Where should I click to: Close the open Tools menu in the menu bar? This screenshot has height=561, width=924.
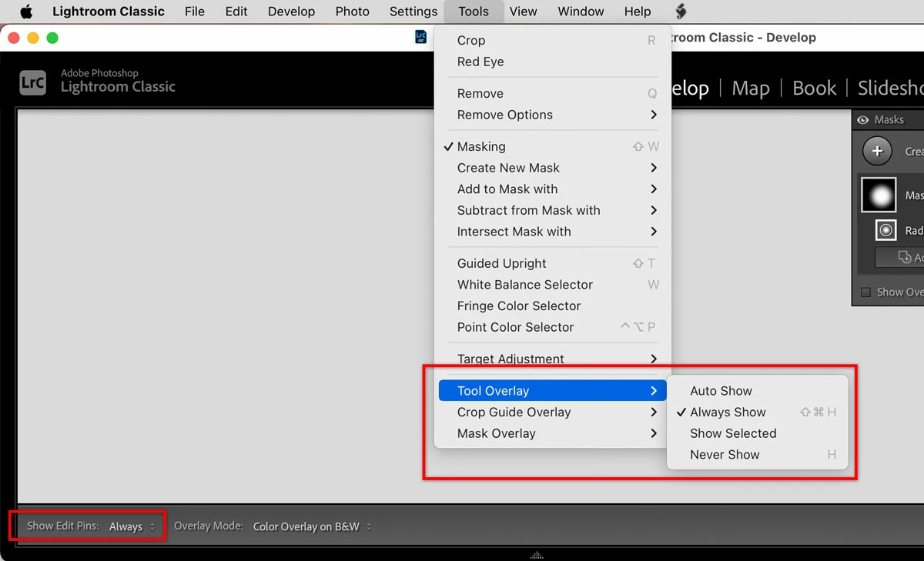(x=474, y=12)
